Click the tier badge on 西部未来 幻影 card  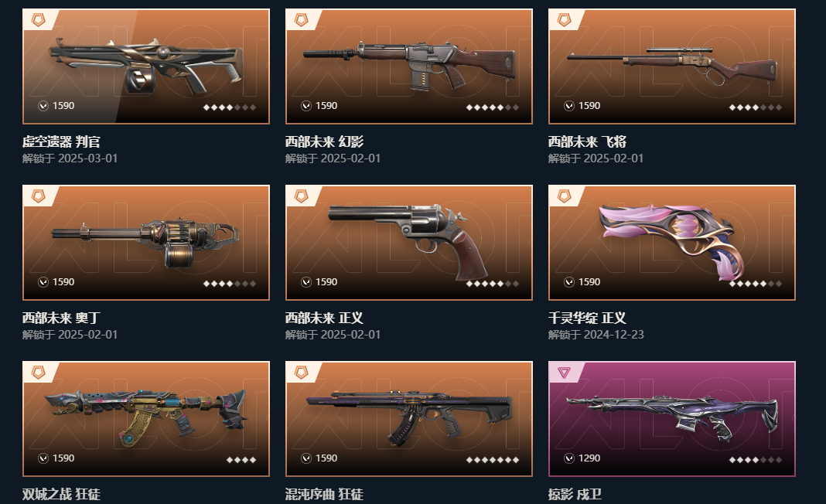(302, 20)
